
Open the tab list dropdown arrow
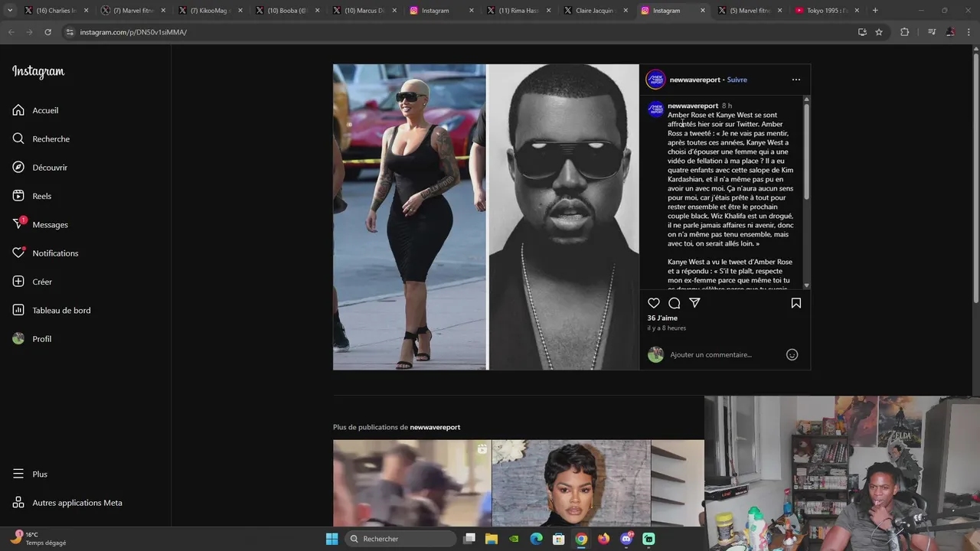[10, 11]
